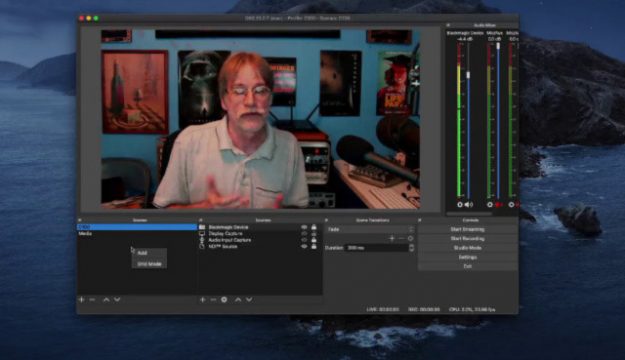Image resolution: width=625 pixels, height=360 pixels.
Task: Adjust the transition Duration stepper
Action: tap(411, 248)
